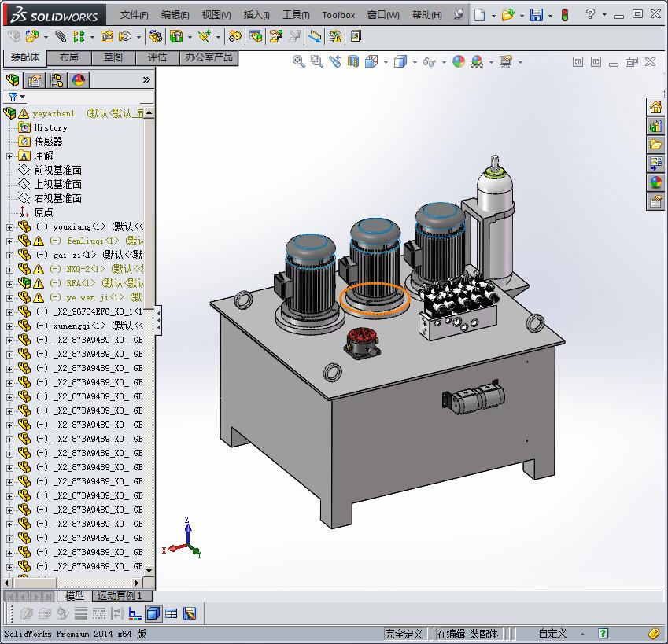Viewport: 668px width, 644px height.
Task: Toggle shaded 3D view cube button
Action: pyautogui.click(x=154, y=613)
